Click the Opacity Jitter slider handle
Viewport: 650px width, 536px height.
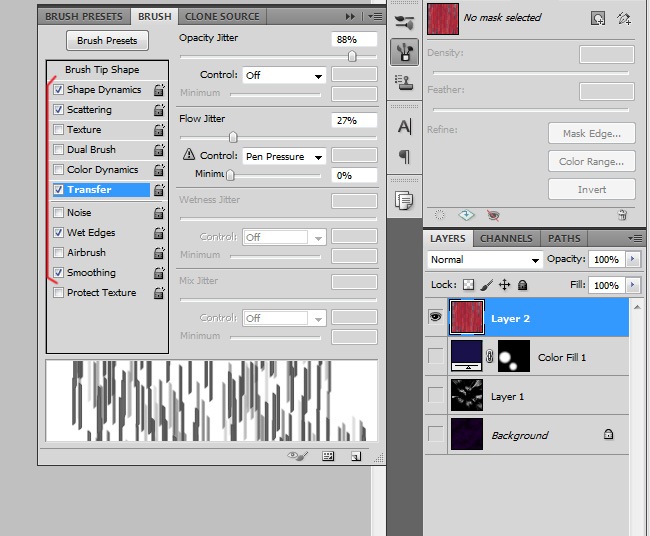(352, 56)
